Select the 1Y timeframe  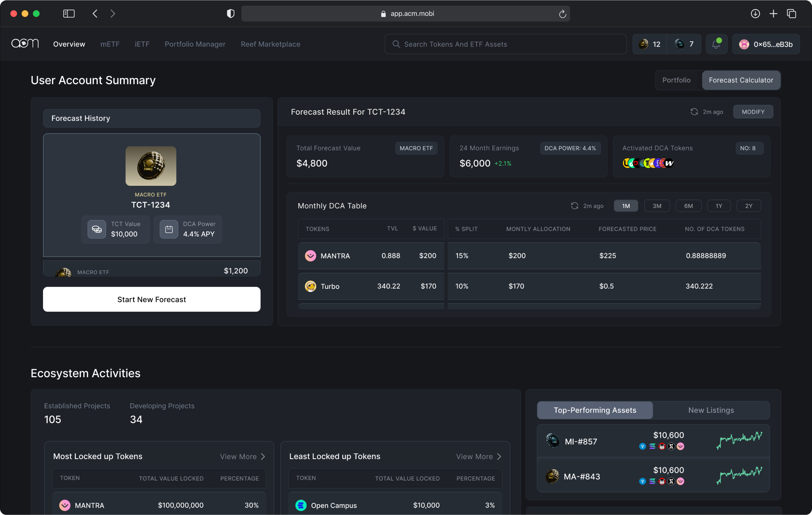point(719,206)
